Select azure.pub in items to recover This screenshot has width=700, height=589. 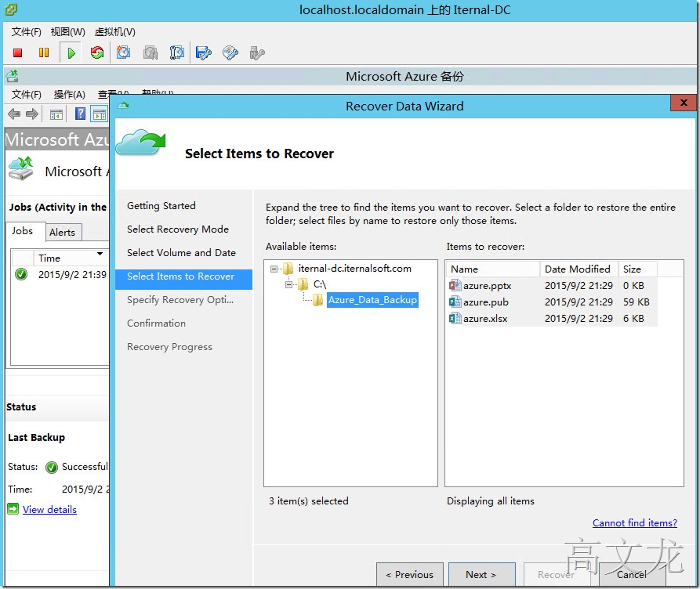[x=486, y=302]
